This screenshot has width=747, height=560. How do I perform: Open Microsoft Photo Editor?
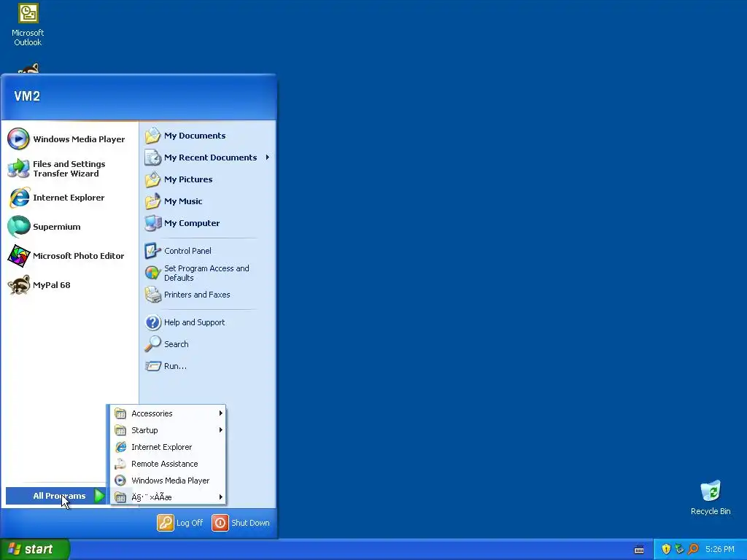[x=69, y=256]
